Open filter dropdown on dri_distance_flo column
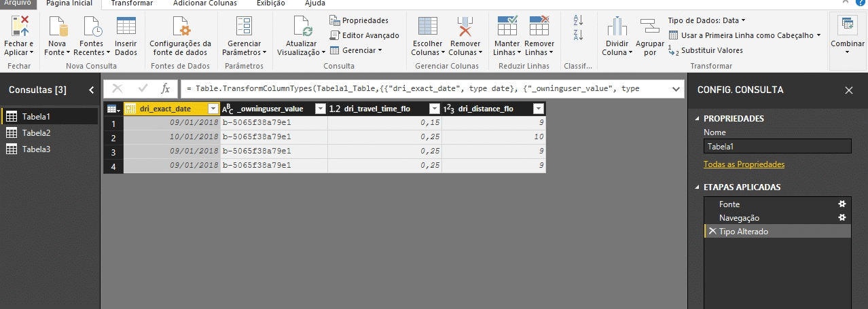Image resolution: width=868 pixels, height=309 pixels. (539, 109)
